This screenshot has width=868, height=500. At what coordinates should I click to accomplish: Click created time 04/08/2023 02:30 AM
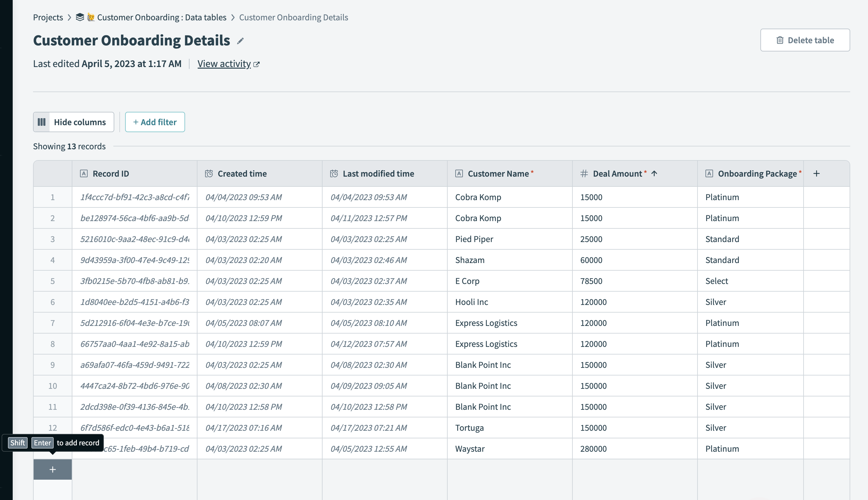pyautogui.click(x=259, y=386)
